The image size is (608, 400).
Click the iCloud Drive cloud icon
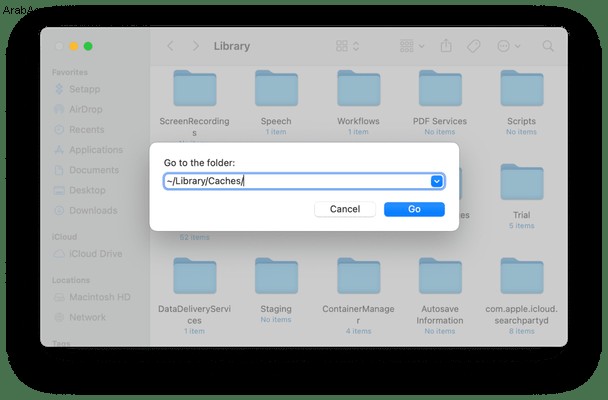point(59,253)
